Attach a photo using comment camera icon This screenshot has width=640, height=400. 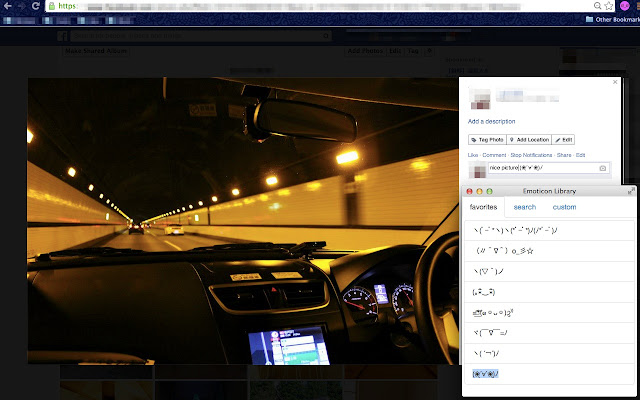pos(602,168)
